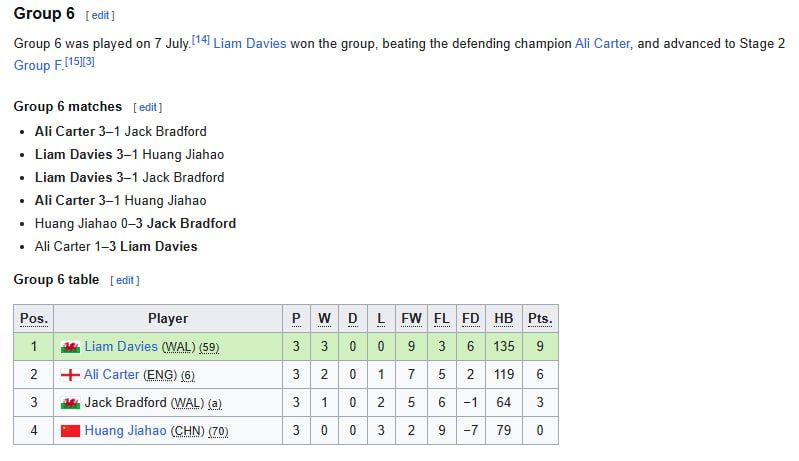Click the WAL abbreviation in Jack Bradford's row

(x=187, y=403)
